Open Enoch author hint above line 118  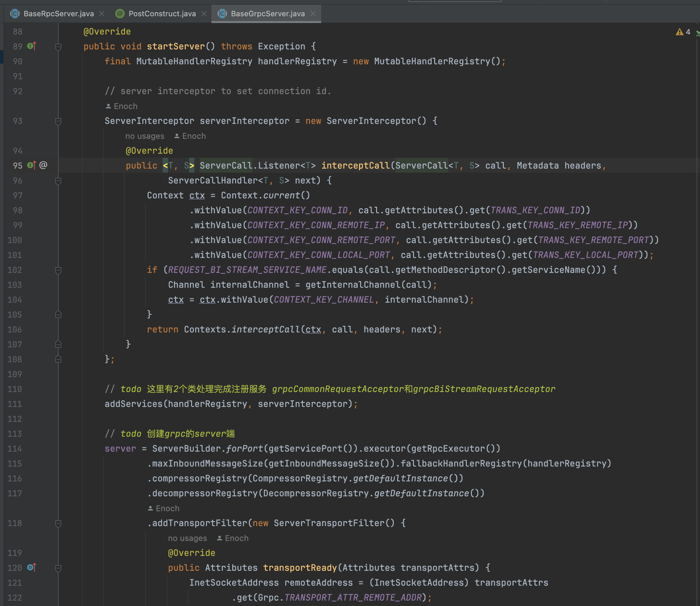tap(164, 508)
